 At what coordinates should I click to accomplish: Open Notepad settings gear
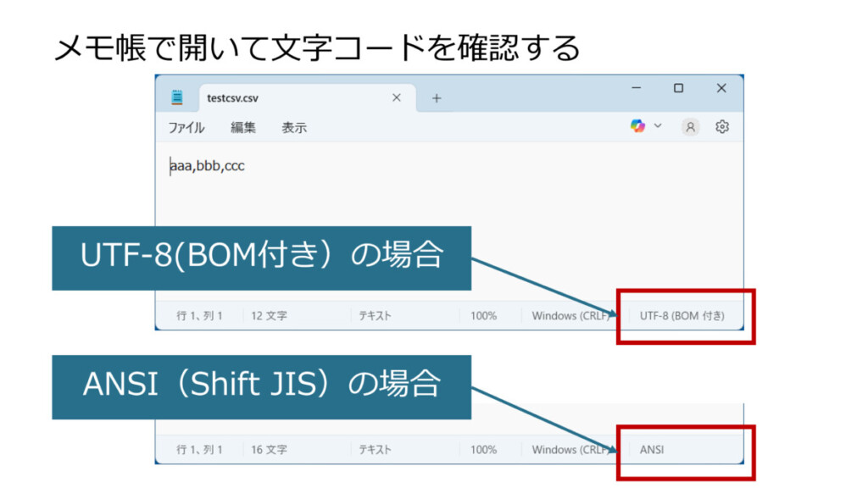[x=722, y=127]
